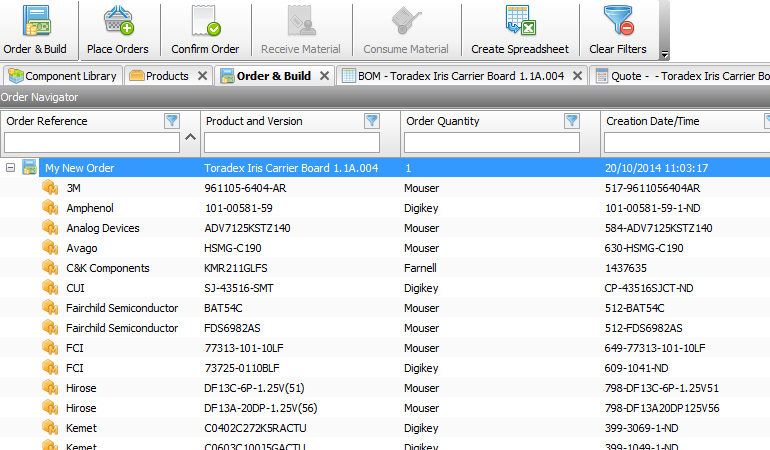770x450 pixels.
Task: Click supplier code 609-1041-ND
Action: coord(636,368)
